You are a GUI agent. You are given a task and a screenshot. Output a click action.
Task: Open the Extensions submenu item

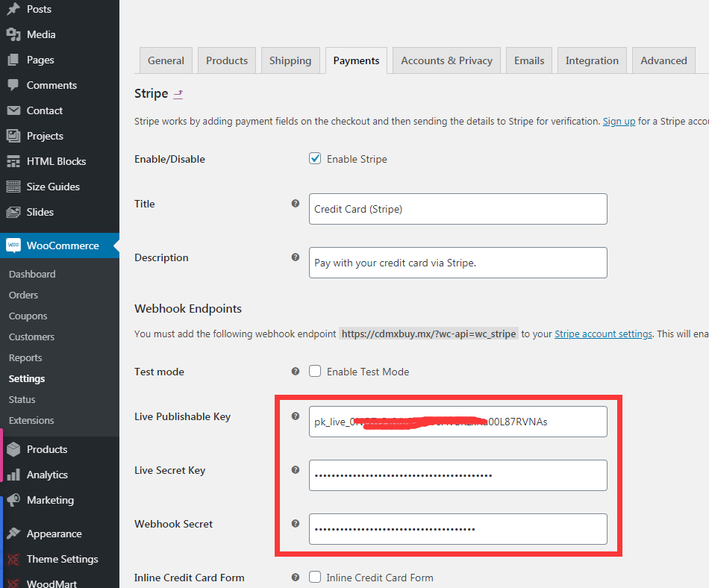point(31,420)
